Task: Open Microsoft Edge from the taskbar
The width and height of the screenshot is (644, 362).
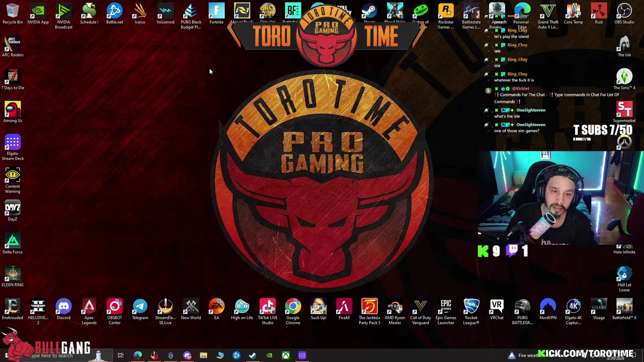Action: [x=137, y=355]
